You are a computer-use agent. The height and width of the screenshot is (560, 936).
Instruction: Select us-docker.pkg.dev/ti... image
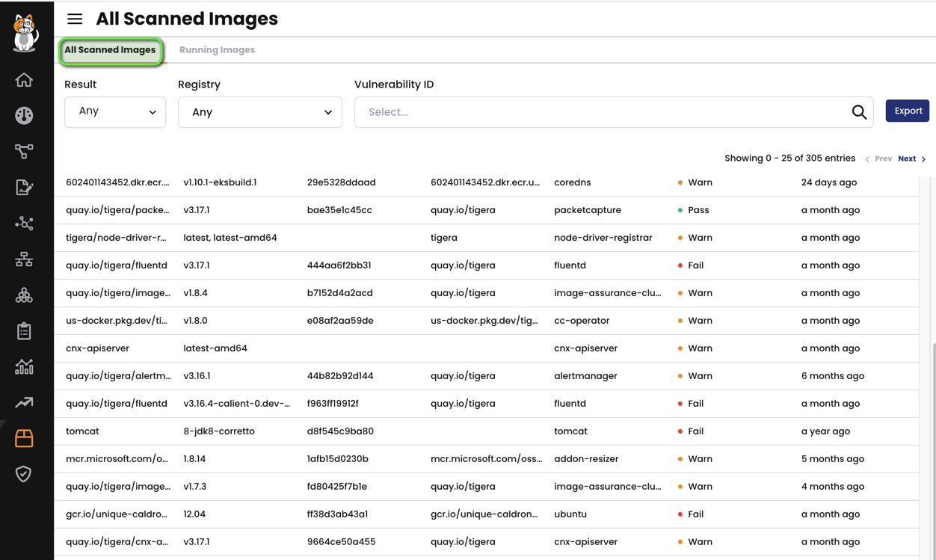(x=117, y=321)
